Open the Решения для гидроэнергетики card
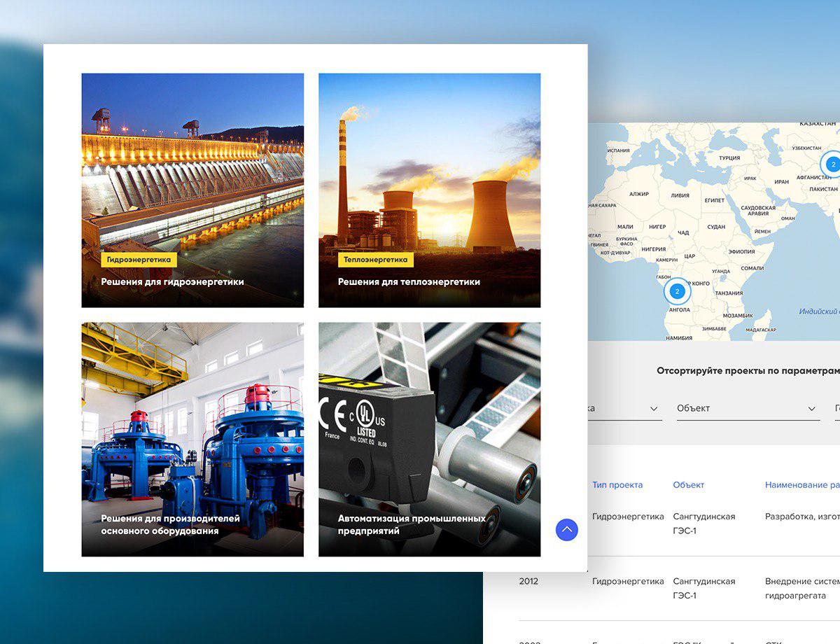The height and width of the screenshot is (644, 840). click(192, 190)
